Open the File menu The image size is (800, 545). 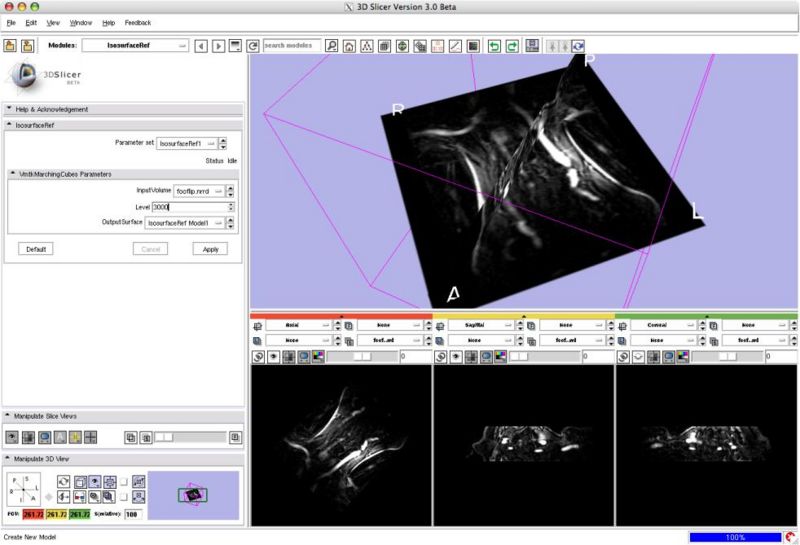pos(11,23)
